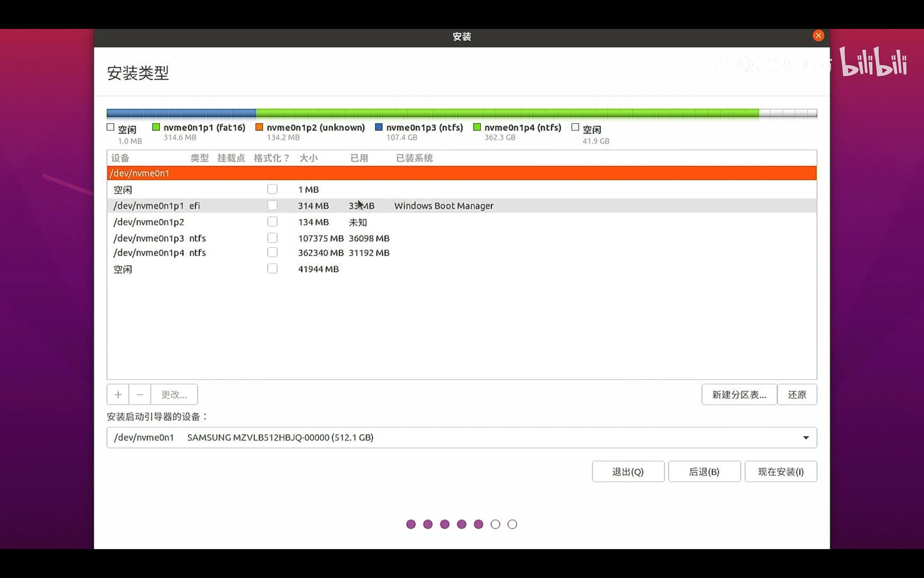This screenshot has width=924, height=578.
Task: Close the installer window
Action: (x=818, y=36)
